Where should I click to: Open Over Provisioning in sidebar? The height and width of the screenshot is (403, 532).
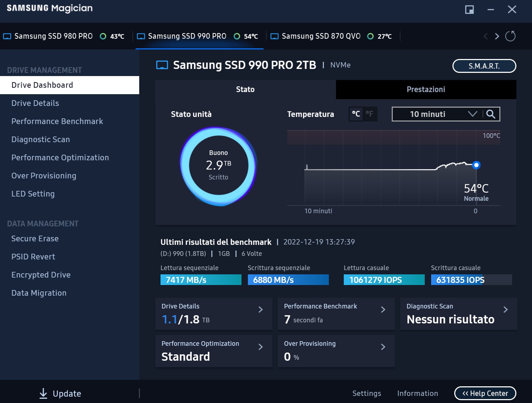click(x=70, y=176)
